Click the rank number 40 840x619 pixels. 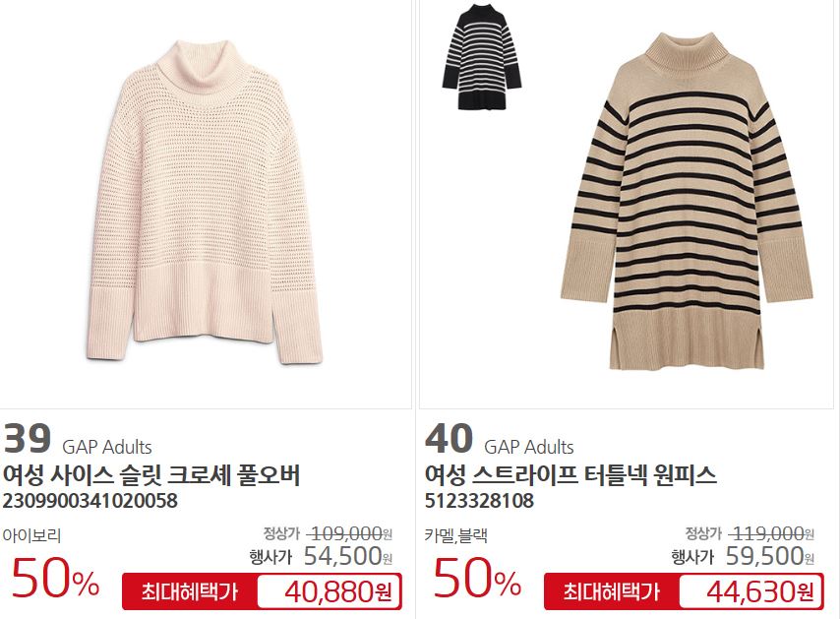coord(449,438)
